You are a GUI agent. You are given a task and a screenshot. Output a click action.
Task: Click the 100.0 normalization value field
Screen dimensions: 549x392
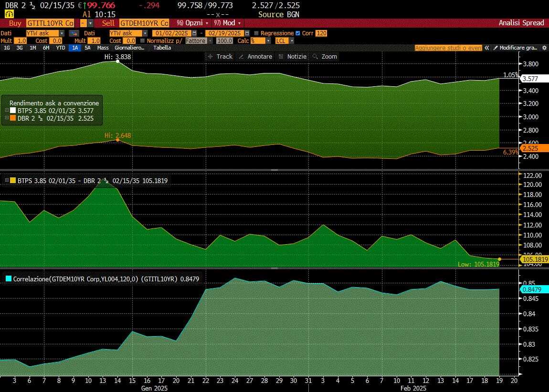click(x=224, y=41)
